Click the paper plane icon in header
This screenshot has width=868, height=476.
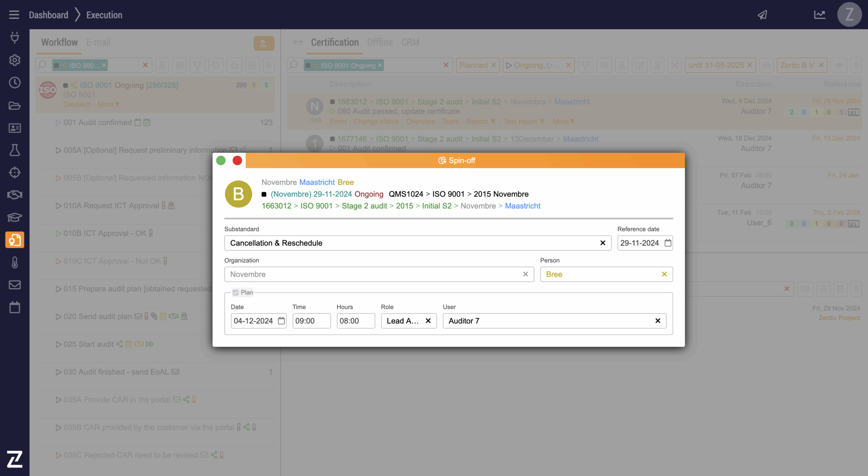[x=763, y=15]
